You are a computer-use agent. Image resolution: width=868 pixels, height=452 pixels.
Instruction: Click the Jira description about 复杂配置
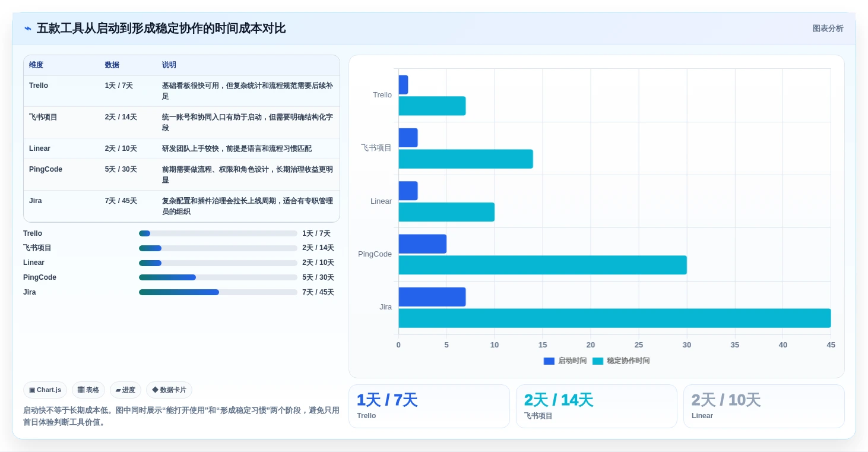pyautogui.click(x=248, y=206)
